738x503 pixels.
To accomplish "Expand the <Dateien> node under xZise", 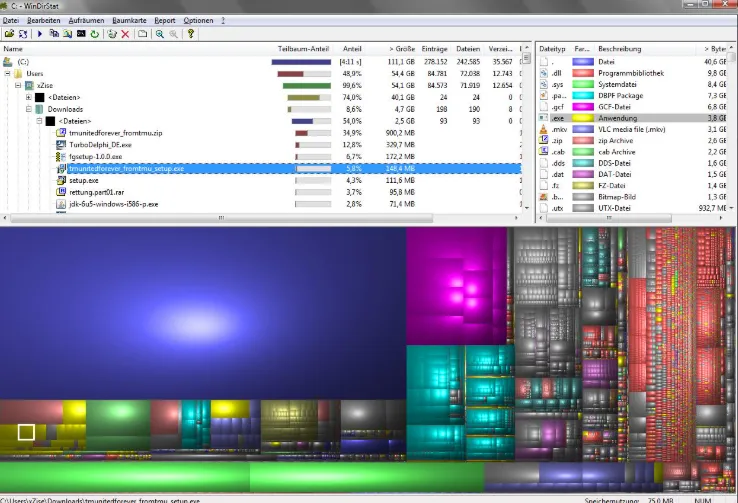I will 29,97.
